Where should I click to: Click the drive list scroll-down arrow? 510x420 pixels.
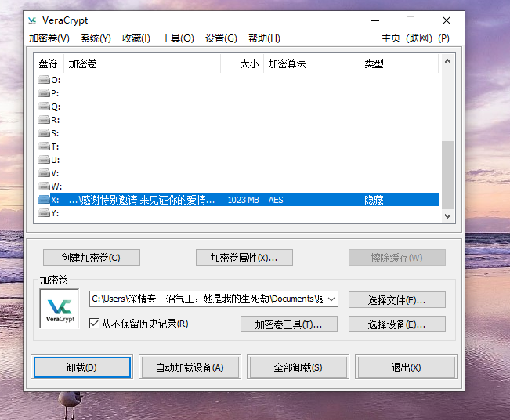coord(447,216)
